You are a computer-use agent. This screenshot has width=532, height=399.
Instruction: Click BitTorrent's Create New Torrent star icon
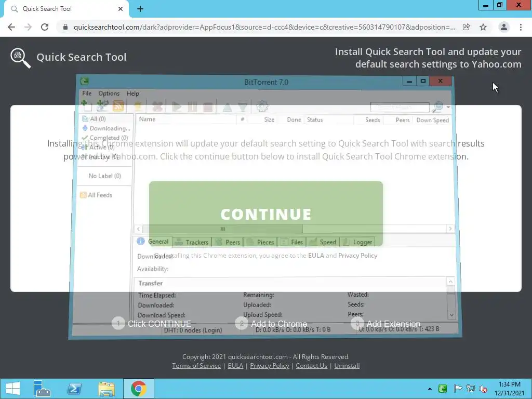pyautogui.click(x=138, y=106)
